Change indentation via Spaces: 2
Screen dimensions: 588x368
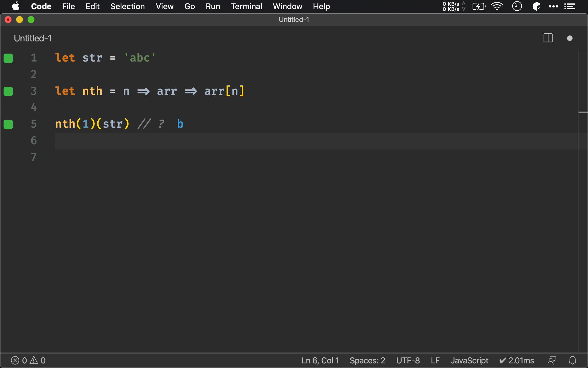(x=367, y=361)
